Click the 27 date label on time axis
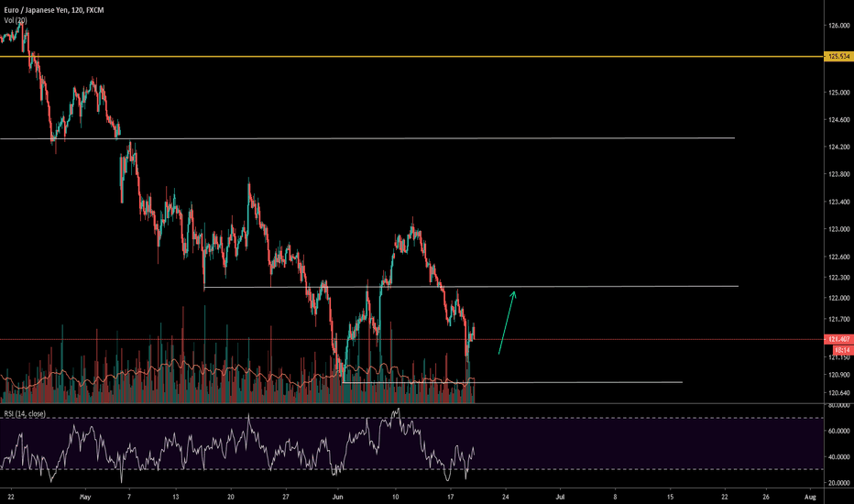This screenshot has width=854, height=504. [285, 497]
